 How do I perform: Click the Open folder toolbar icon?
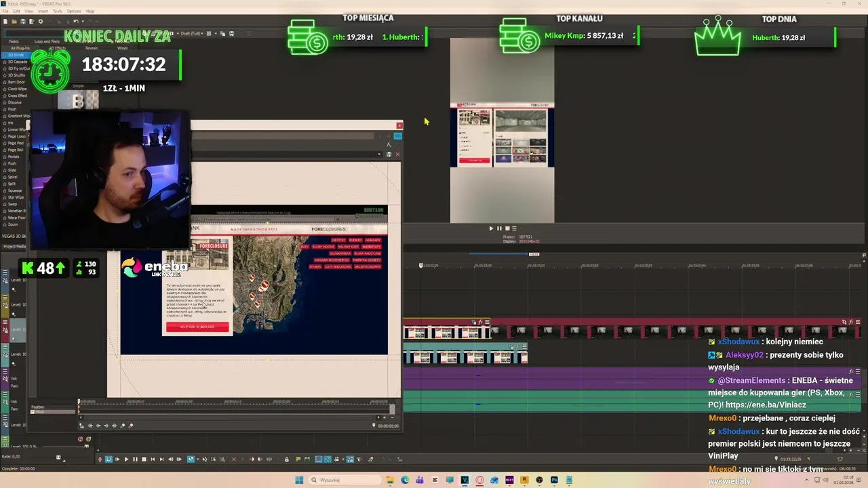point(14,22)
